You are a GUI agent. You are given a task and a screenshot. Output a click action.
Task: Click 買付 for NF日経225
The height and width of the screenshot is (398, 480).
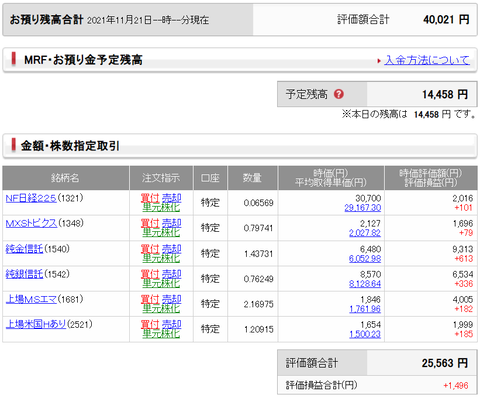pos(150,198)
